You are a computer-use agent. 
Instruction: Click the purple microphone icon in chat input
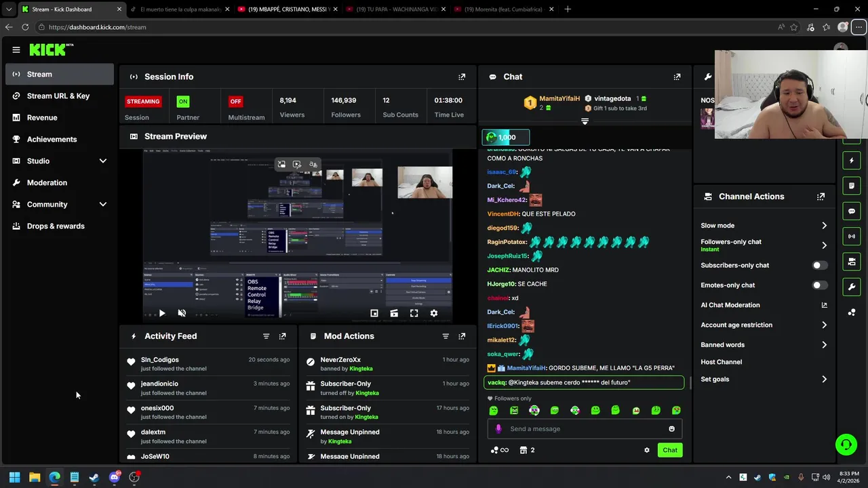tap(498, 428)
